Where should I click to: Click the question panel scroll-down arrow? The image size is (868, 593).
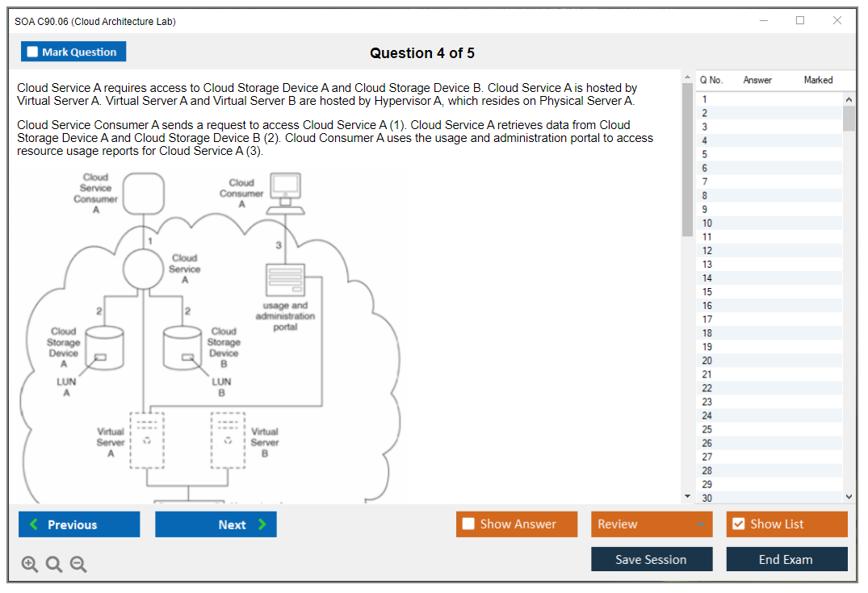pos(687,496)
